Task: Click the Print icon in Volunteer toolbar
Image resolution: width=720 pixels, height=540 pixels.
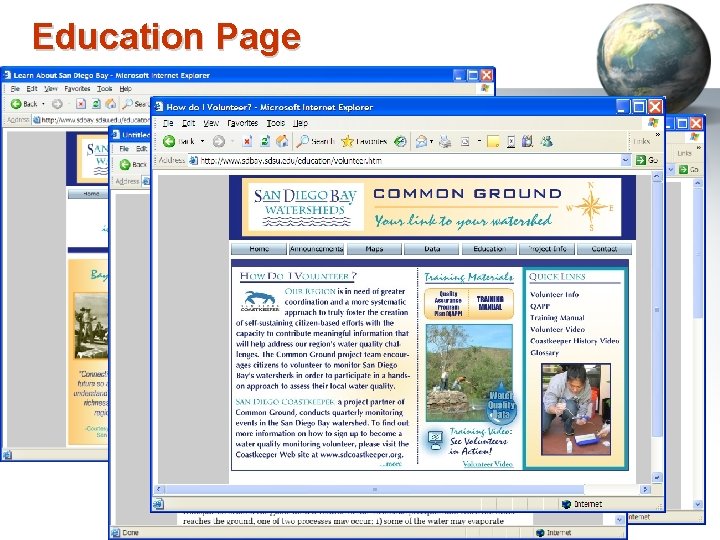Action: click(444, 141)
